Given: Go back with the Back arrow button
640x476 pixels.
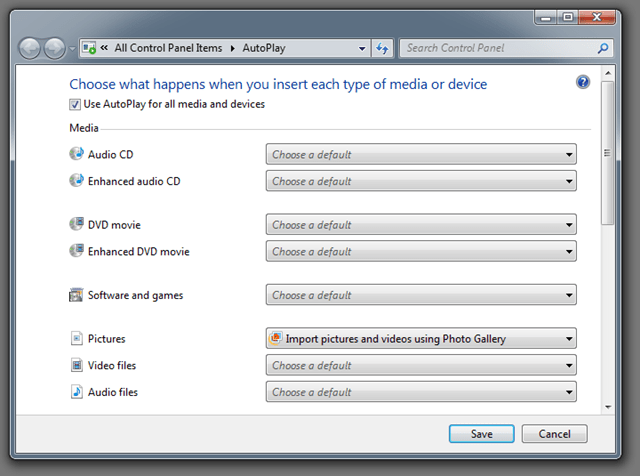Looking at the screenshot, I should tap(30, 48).
